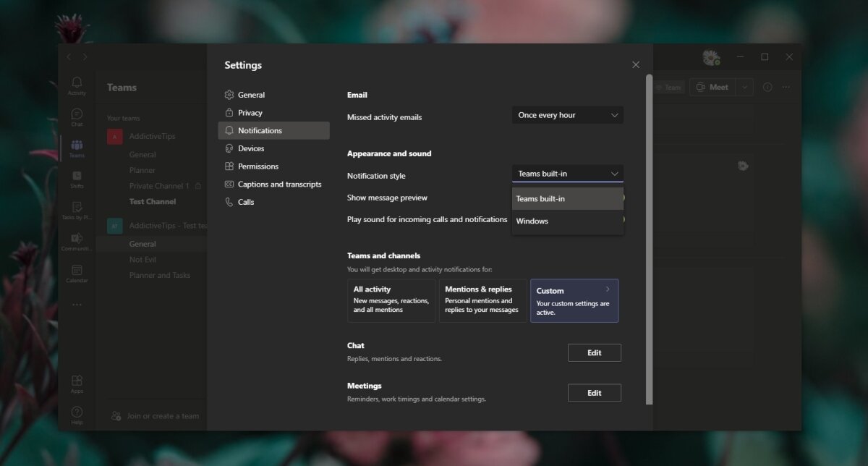Click Join or create a team
Image resolution: width=868 pixels, height=466 pixels.
[x=155, y=416]
